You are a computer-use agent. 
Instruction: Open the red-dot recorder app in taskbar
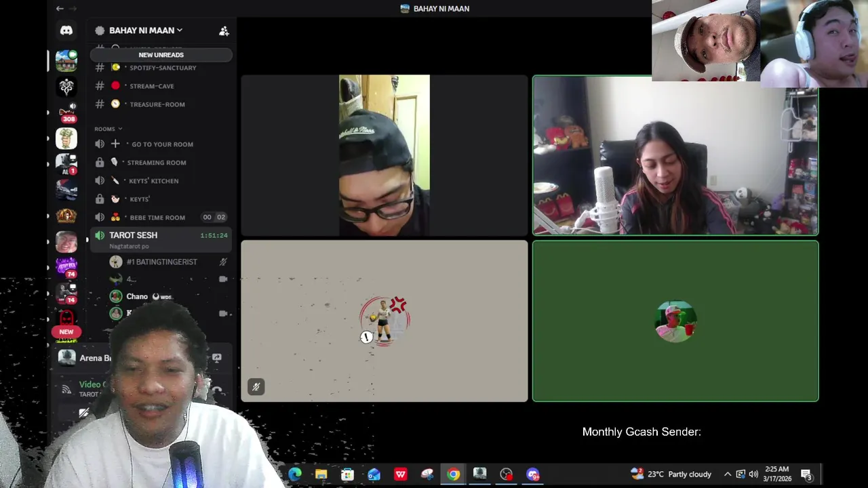coord(506,474)
